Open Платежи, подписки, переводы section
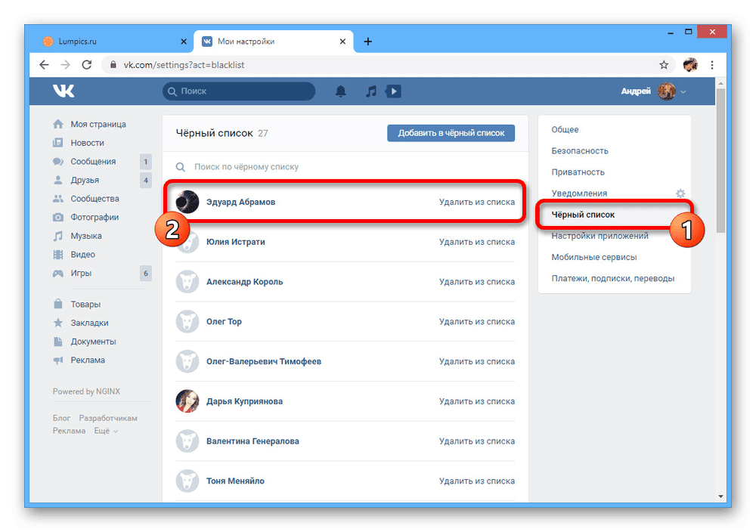The image size is (756, 532). coord(613,279)
